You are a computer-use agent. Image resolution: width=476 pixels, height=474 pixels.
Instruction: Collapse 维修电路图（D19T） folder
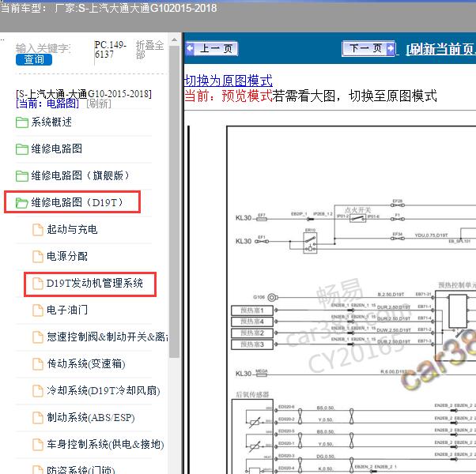[77, 202]
